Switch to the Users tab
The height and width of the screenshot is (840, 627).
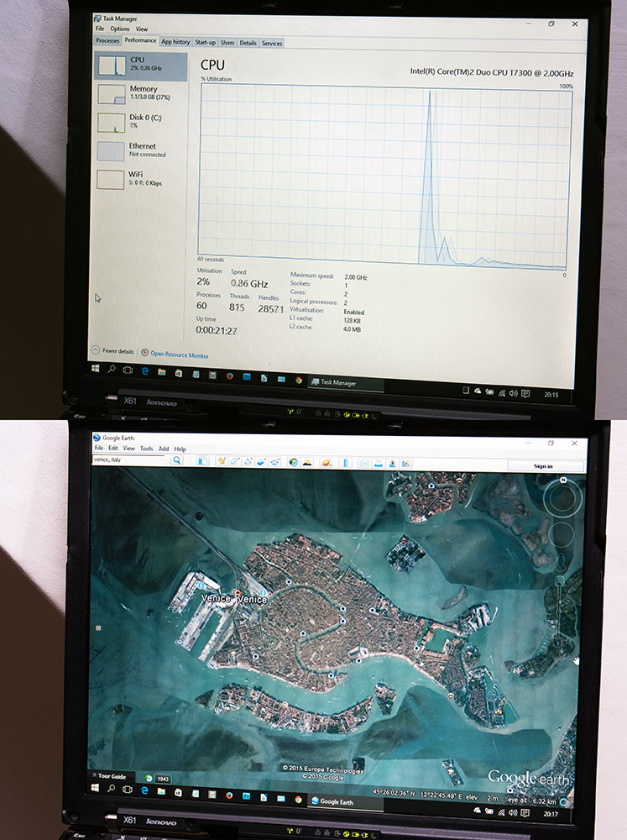pyautogui.click(x=227, y=42)
